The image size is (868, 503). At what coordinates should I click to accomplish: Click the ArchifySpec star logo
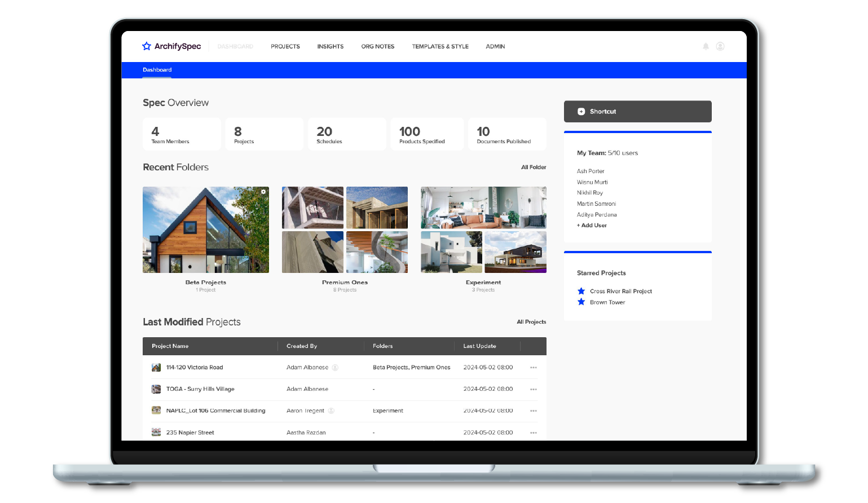(147, 46)
